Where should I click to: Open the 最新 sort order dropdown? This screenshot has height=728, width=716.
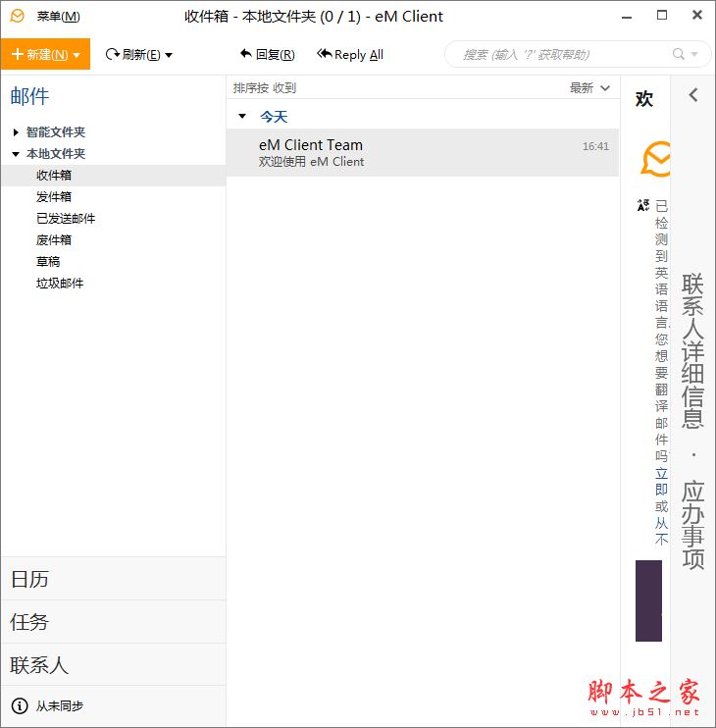[x=589, y=88]
